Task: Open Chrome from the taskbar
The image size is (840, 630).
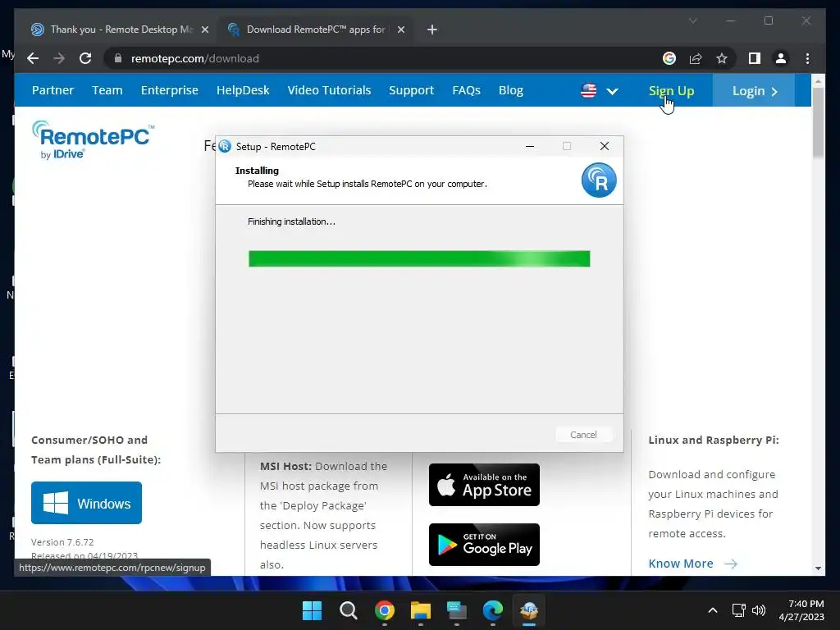Action: click(x=385, y=610)
